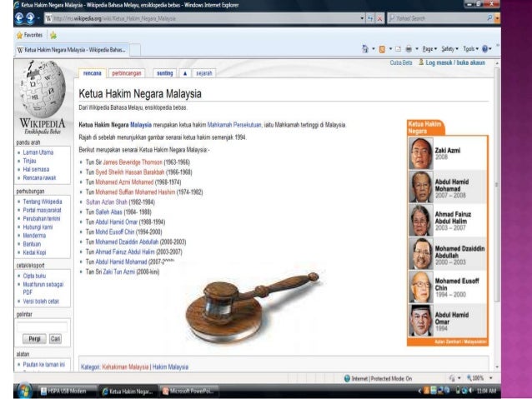Expand the address bar dropdown arrow
532x399 pixels.
coord(362,18)
